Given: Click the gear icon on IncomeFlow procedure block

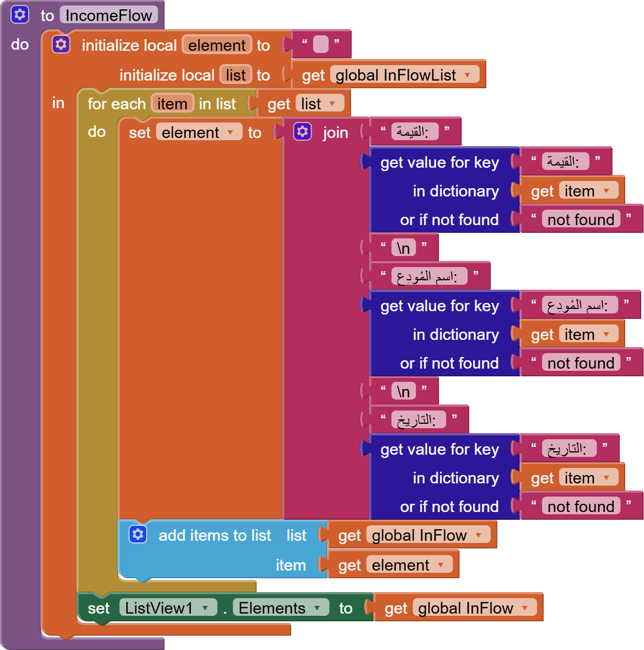Looking at the screenshot, I should pos(20,14).
